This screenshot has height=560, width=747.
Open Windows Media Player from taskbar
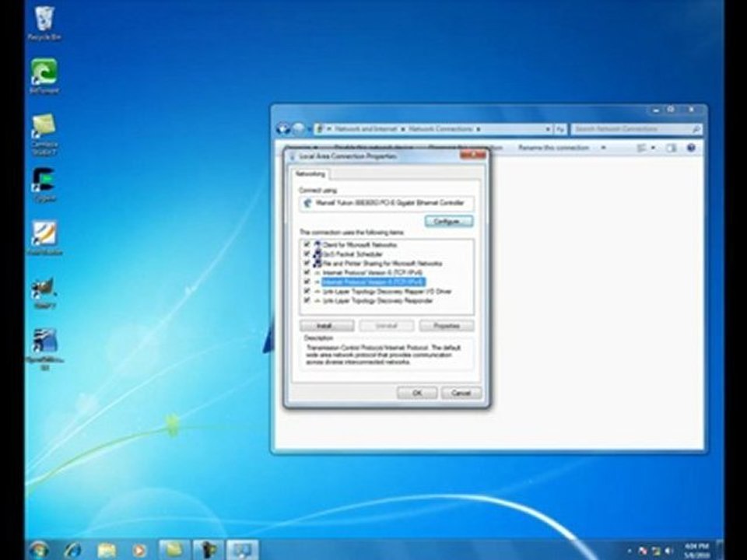[x=139, y=551]
